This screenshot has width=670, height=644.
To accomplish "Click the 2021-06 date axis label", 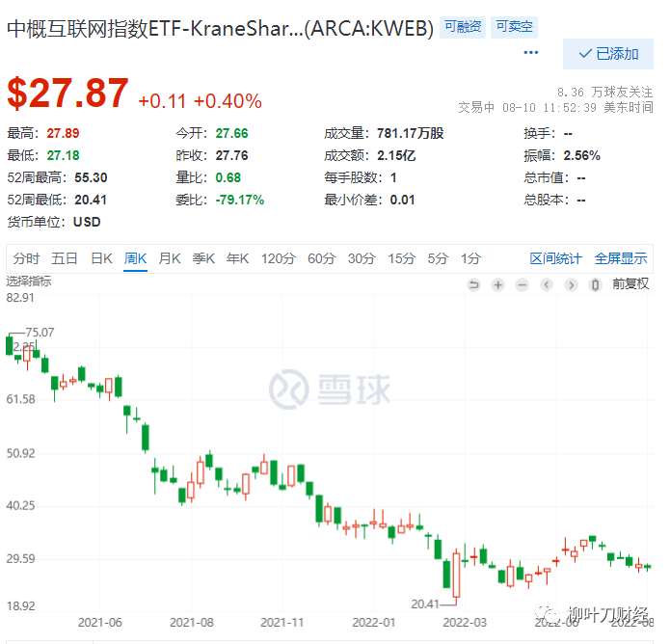I will (100, 622).
